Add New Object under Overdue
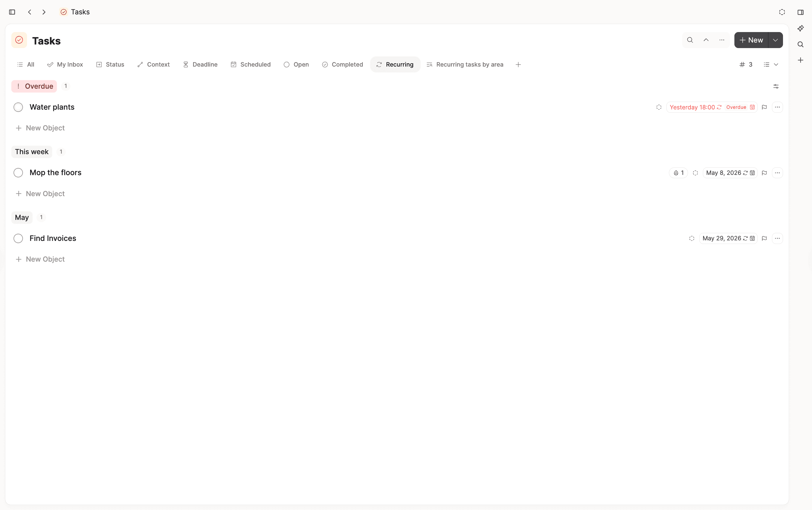Viewport: 812px width, 510px height. click(x=40, y=128)
